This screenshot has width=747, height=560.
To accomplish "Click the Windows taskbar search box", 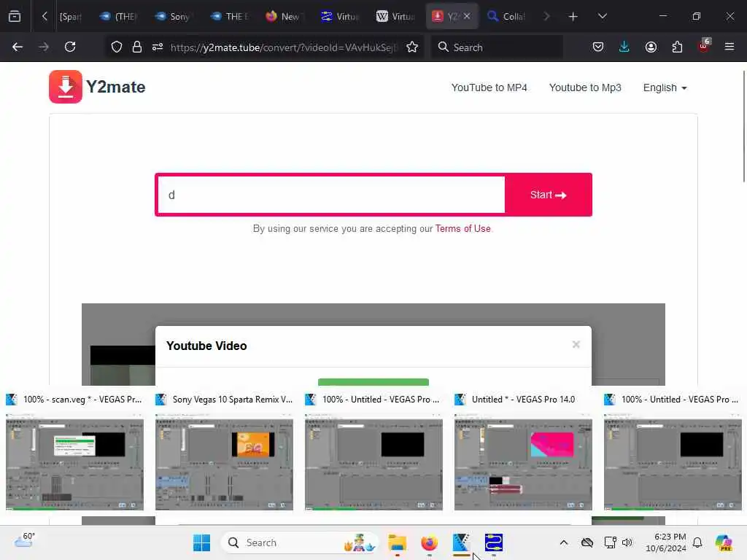I will [299, 542].
